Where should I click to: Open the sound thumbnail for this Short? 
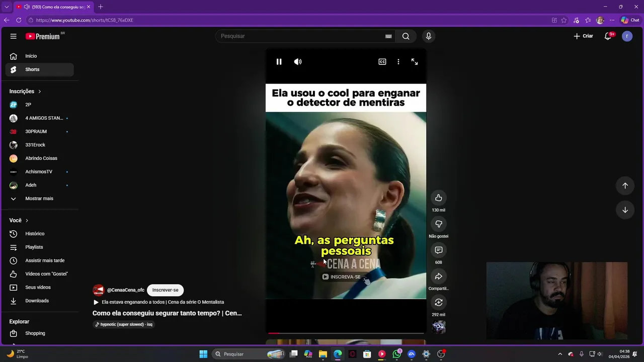pos(439,327)
